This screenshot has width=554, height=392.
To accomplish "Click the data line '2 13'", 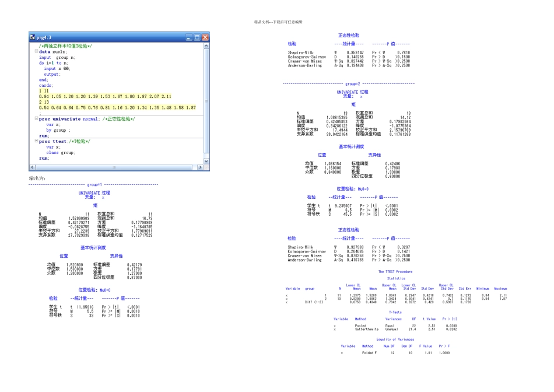I will point(44,102).
